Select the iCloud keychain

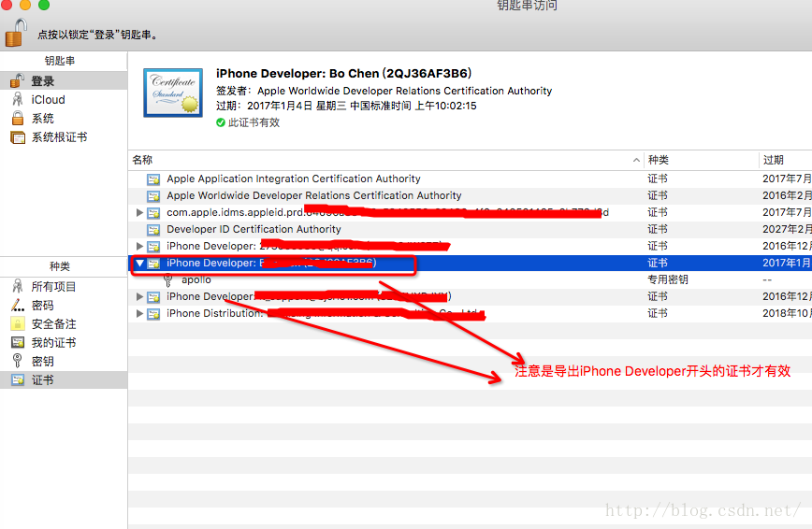(64, 99)
